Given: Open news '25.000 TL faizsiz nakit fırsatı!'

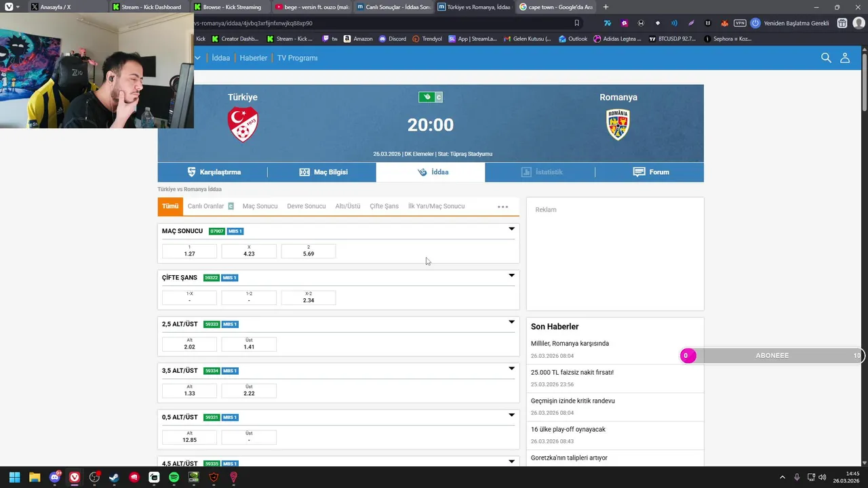Looking at the screenshot, I should point(572,372).
